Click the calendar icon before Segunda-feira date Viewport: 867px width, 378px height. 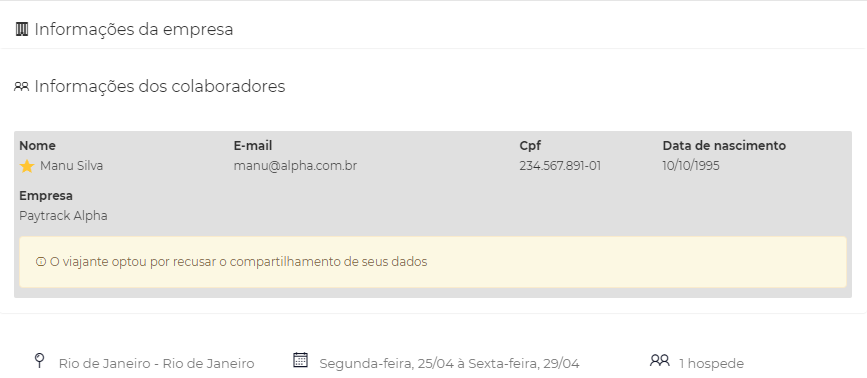[x=300, y=360]
